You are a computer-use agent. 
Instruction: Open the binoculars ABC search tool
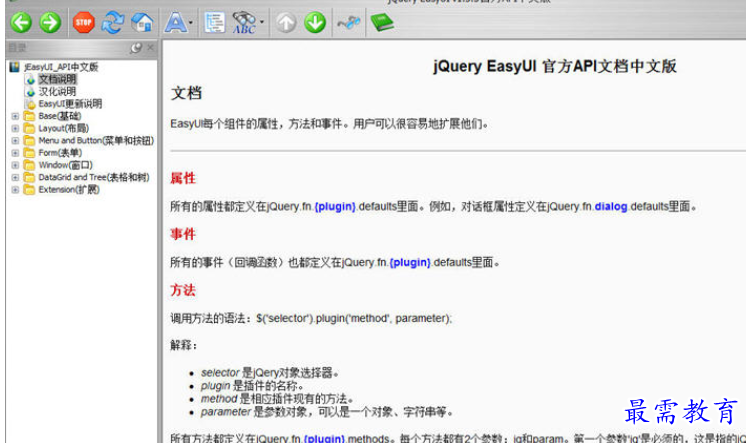click(244, 22)
